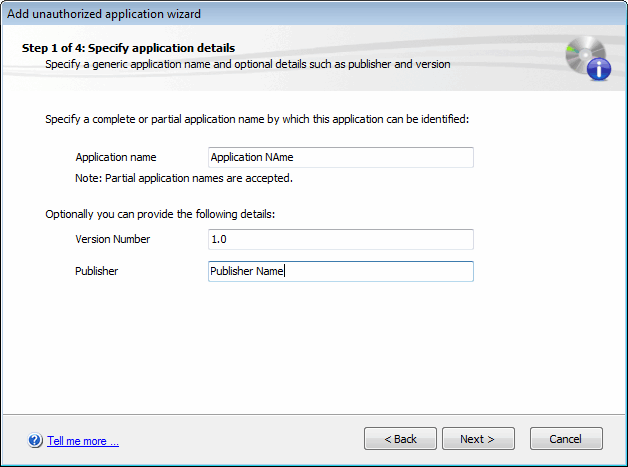The image size is (628, 467).
Task: Click the 'Application name' field label
Action: coord(116,157)
